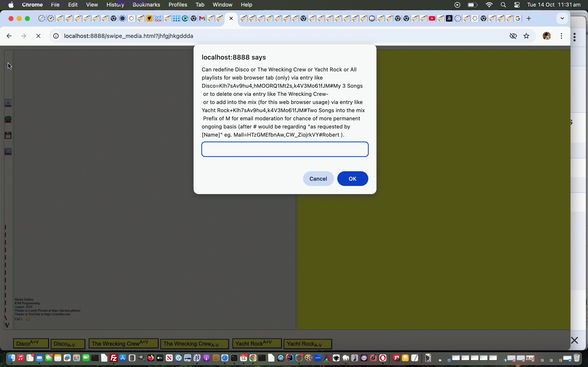This screenshot has width=588, height=367.
Task: Click the tracking protection eye icon
Action: [x=513, y=36]
